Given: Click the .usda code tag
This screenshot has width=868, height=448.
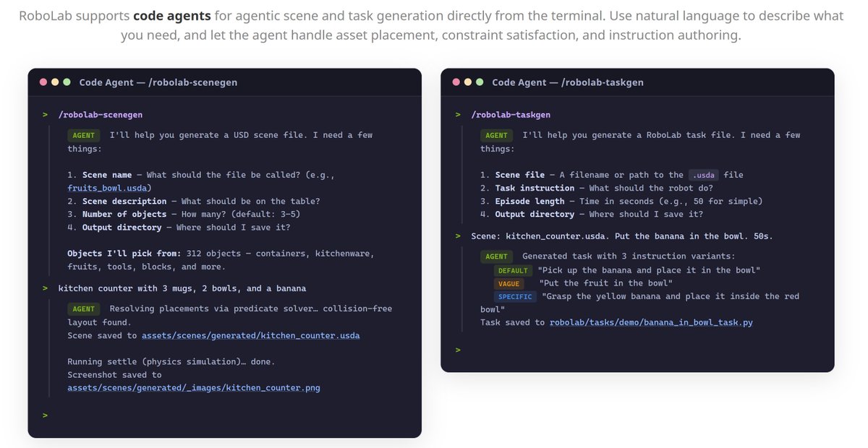Looking at the screenshot, I should click(x=702, y=175).
